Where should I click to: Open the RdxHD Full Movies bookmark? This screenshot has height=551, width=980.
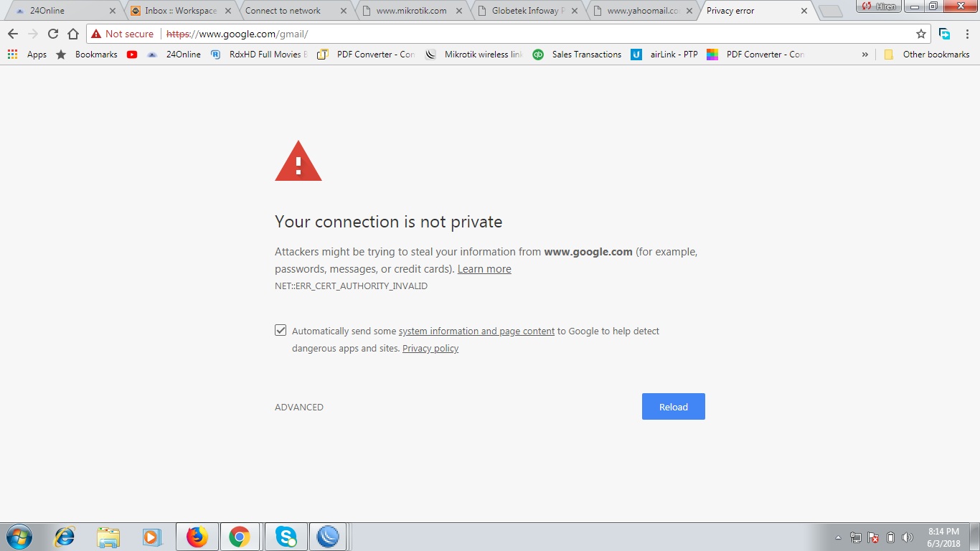(259, 55)
